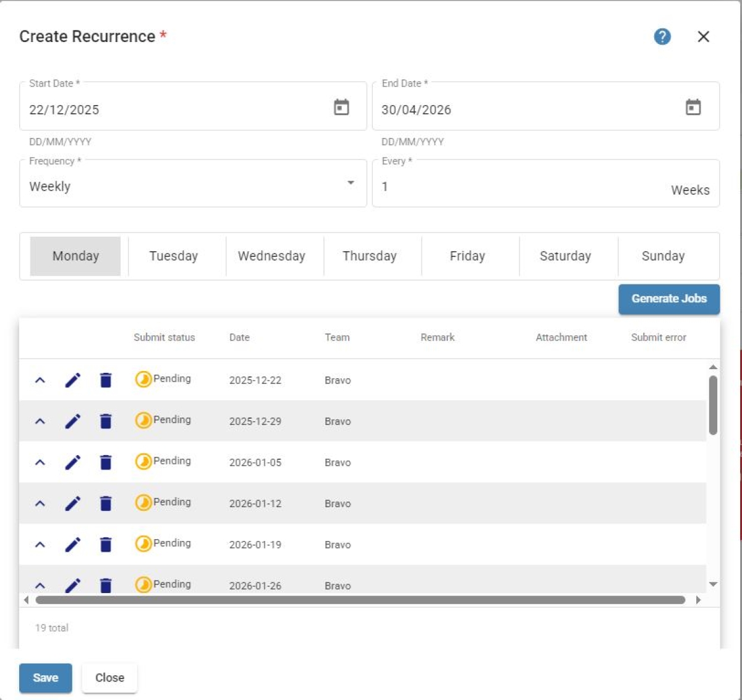The width and height of the screenshot is (742, 700).
Task: Delete the 2025-12-22 job row
Action: [106, 380]
